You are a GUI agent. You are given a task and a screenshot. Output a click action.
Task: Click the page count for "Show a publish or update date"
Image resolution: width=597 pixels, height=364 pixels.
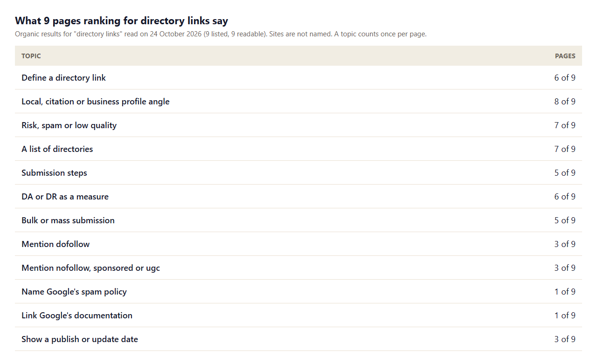pyautogui.click(x=565, y=339)
